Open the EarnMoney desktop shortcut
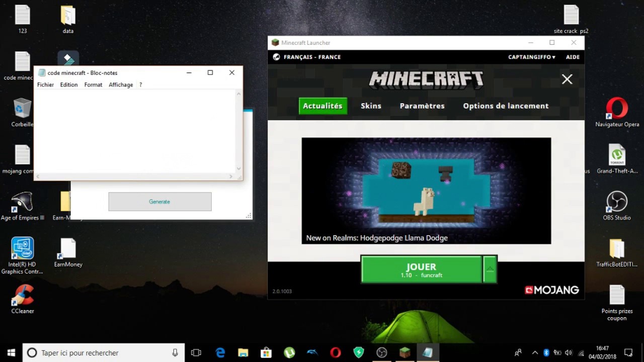Viewport: 644px width, 362px height. [68, 253]
